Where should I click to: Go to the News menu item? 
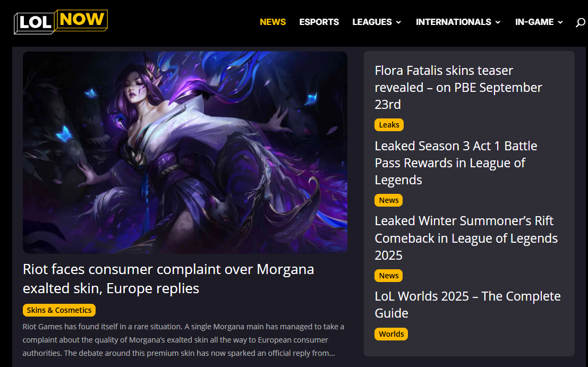pyautogui.click(x=272, y=22)
